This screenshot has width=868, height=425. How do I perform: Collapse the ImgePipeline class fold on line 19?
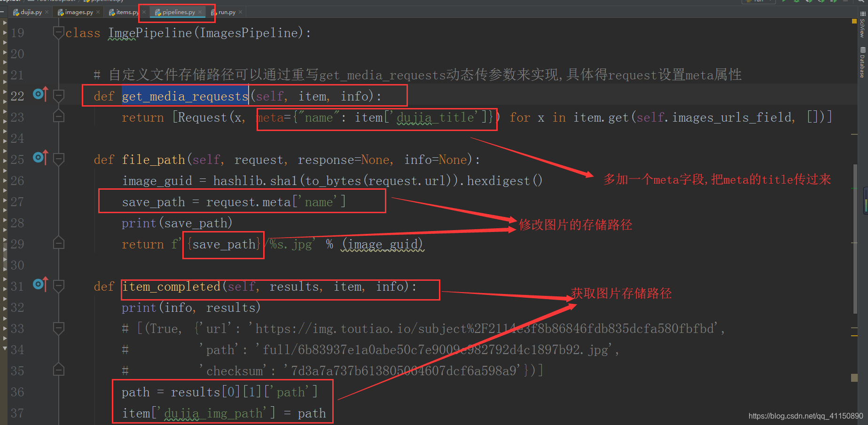59,33
